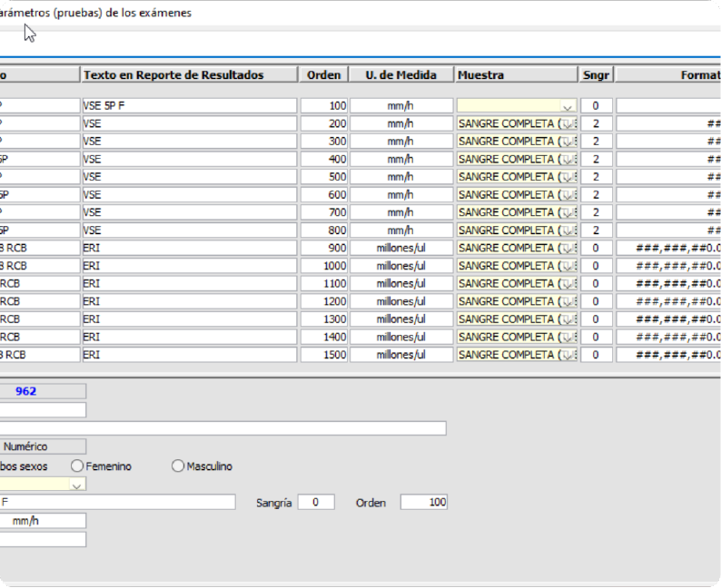Select the Femenino radio button
Image resolution: width=721 pixels, height=588 pixels.
(77, 466)
